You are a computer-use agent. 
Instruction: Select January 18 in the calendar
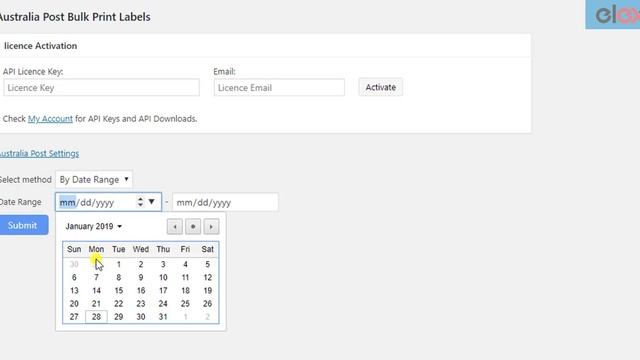click(185, 291)
